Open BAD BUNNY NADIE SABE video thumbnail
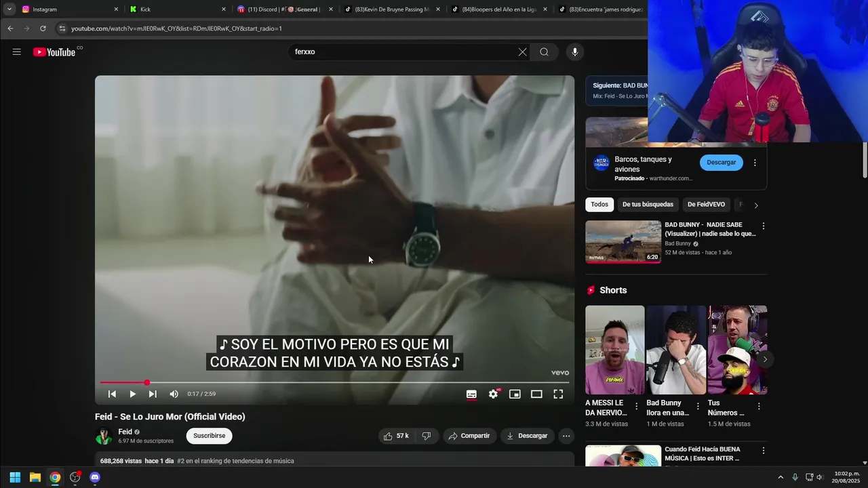This screenshot has width=868, height=488. pyautogui.click(x=623, y=241)
